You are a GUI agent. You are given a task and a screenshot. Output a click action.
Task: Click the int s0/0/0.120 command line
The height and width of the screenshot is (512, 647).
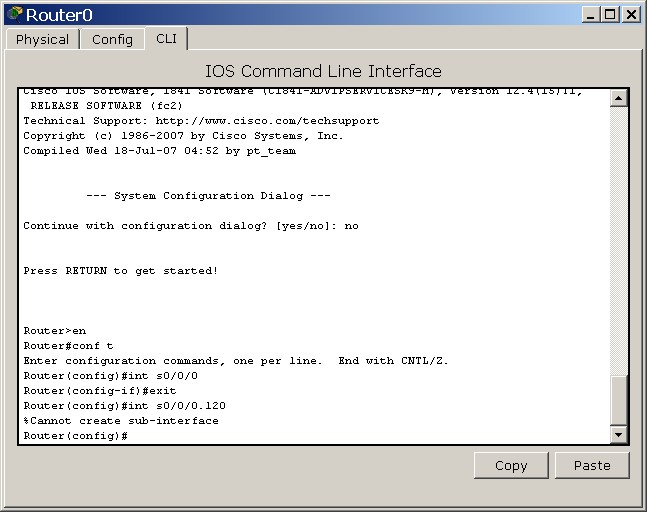(124, 406)
